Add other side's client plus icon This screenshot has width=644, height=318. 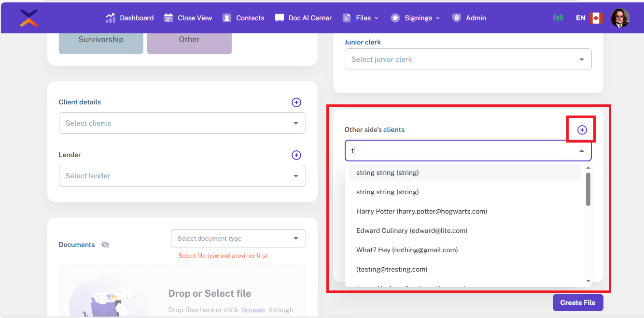[582, 130]
